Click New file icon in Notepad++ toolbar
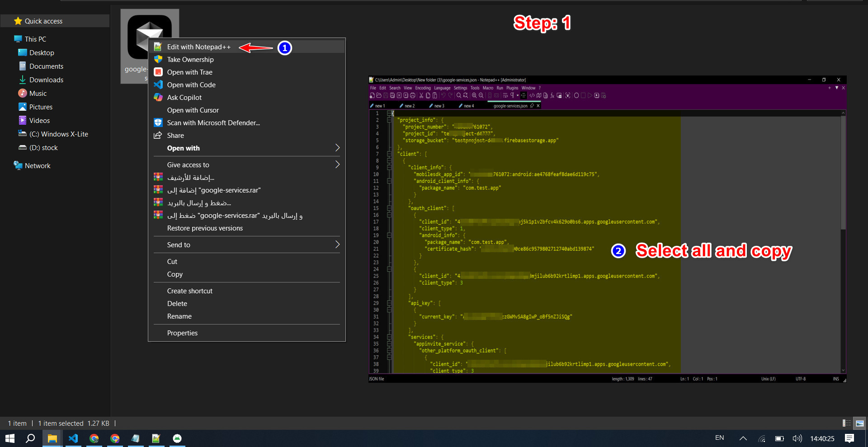 click(372, 95)
